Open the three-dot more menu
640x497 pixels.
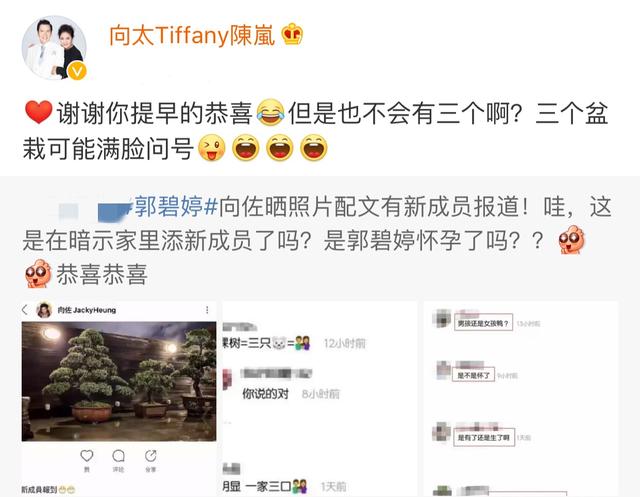(207, 310)
